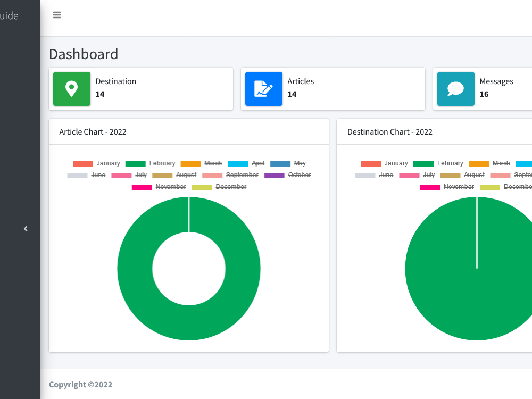The image size is (532, 399).
Task: Click January color swatch in Article Chart
Action: pyautogui.click(x=83, y=163)
